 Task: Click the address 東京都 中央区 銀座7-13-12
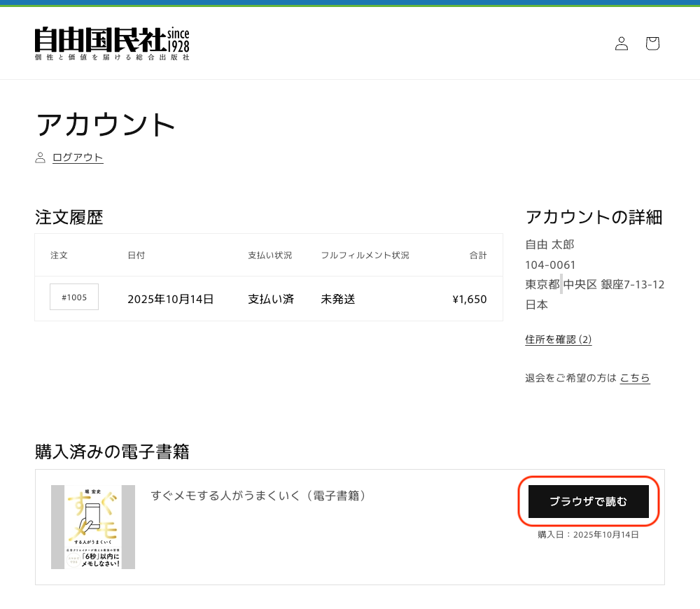[x=594, y=284]
